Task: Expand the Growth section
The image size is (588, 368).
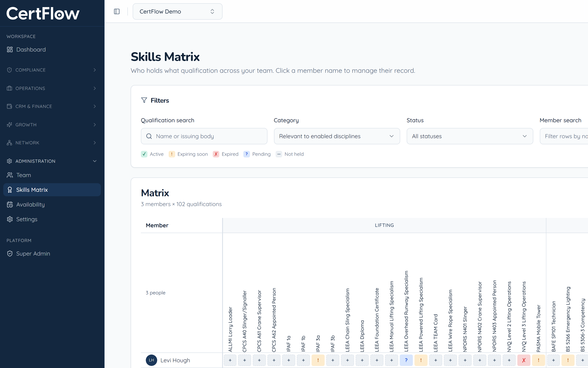Action: [52, 125]
